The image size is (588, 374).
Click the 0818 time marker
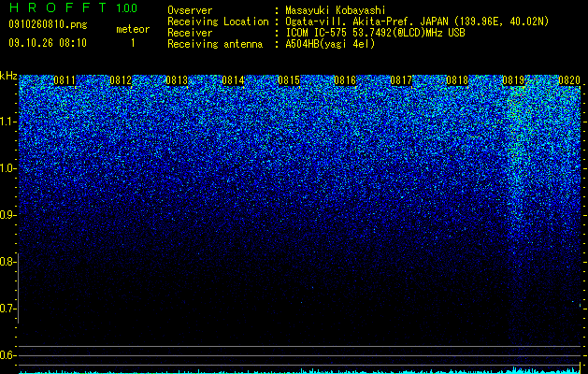point(457,80)
